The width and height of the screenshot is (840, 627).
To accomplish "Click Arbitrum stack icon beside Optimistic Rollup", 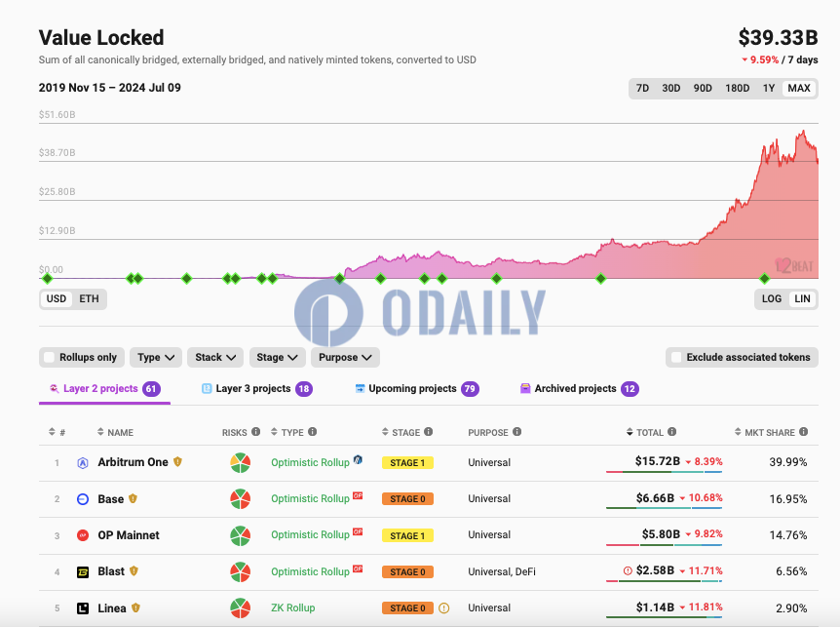I will (358, 459).
